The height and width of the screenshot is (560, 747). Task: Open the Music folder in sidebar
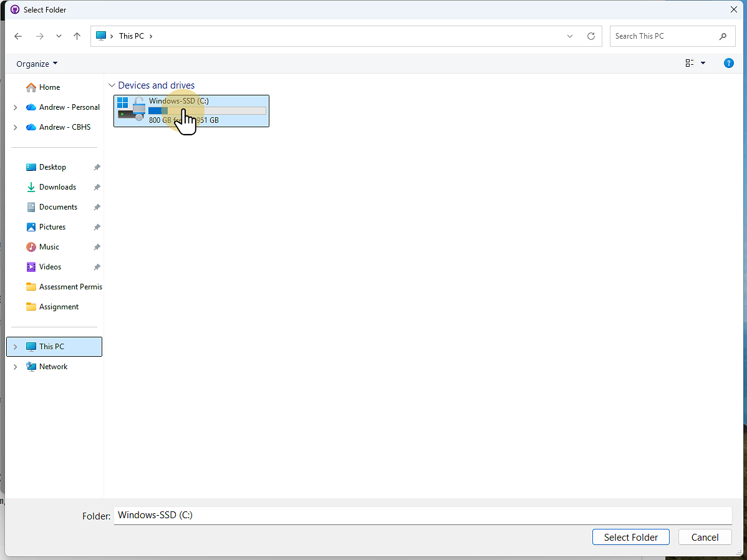[49, 247]
